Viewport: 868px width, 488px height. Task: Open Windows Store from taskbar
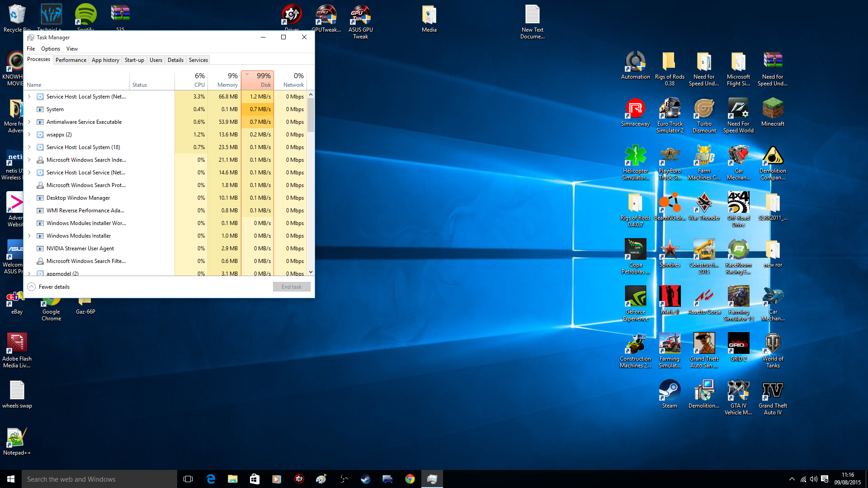click(255, 479)
